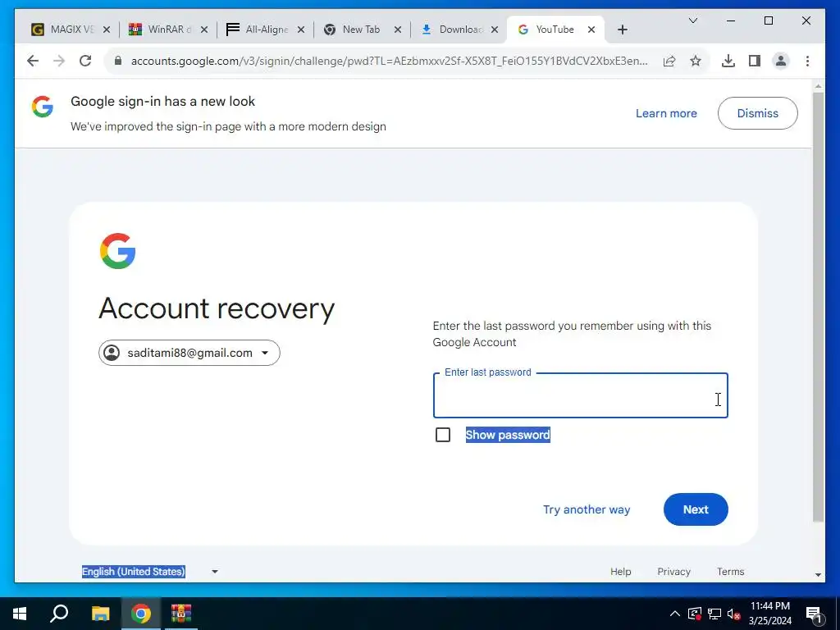840x630 pixels.
Task: Click the muted volume tray icon
Action: pyautogui.click(x=733, y=614)
